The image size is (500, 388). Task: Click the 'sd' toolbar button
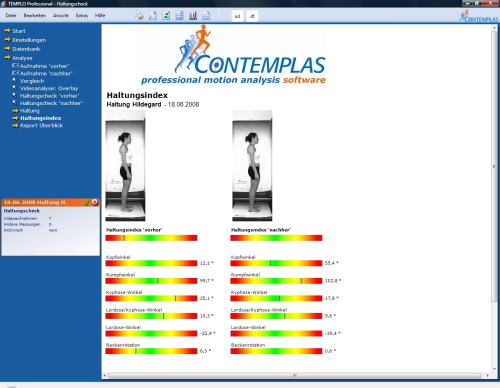tap(237, 16)
